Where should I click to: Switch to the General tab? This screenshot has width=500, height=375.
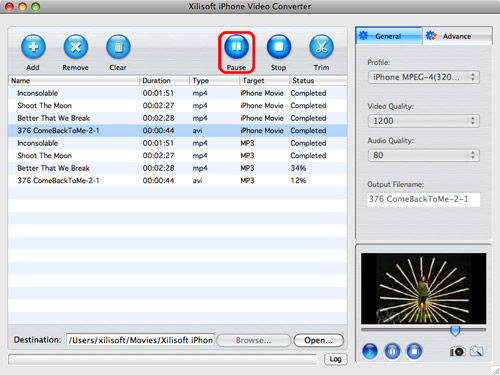tap(389, 36)
